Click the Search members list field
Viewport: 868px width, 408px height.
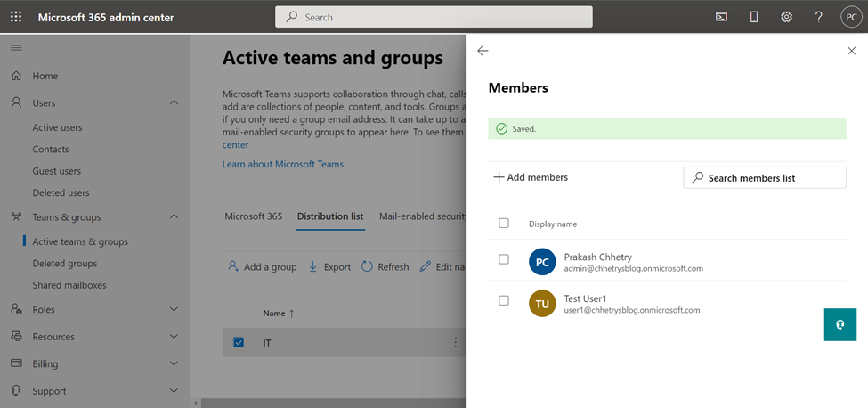pos(765,177)
